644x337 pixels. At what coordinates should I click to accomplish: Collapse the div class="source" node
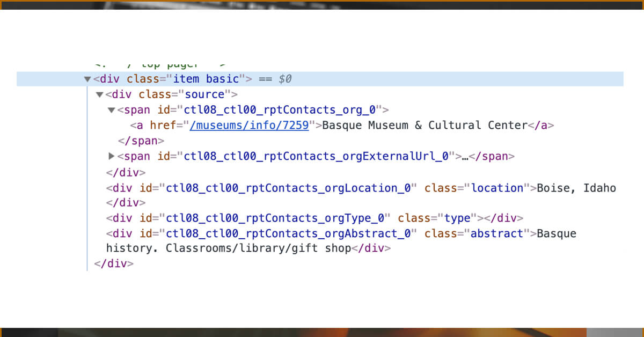99,94
